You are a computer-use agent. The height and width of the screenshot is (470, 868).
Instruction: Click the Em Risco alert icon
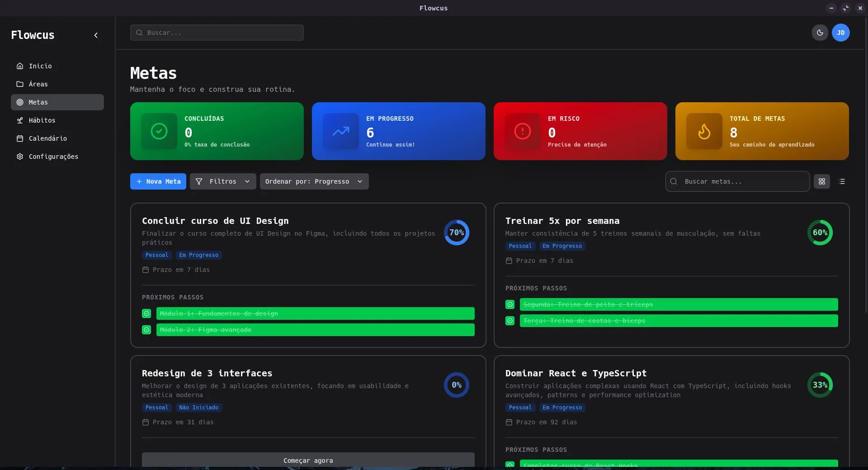[x=523, y=131]
